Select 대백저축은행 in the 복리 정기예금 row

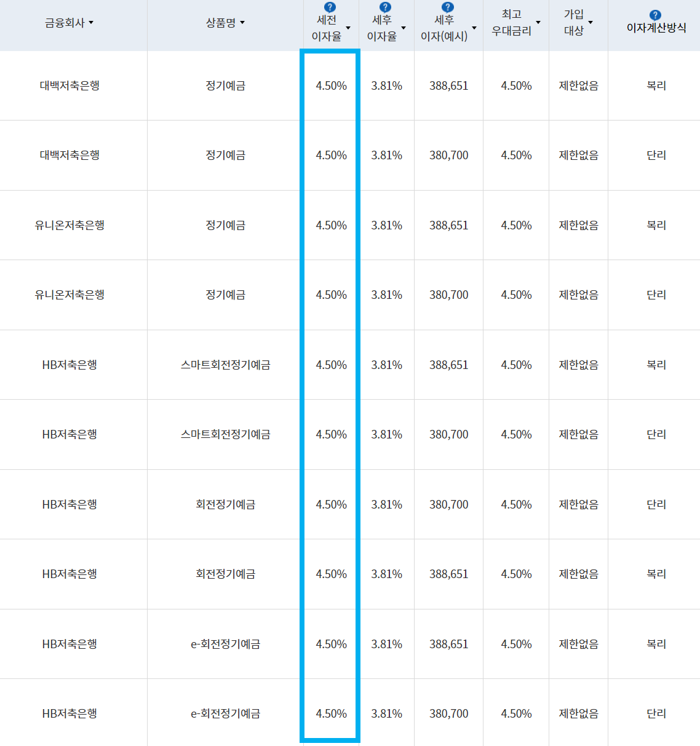70,85
